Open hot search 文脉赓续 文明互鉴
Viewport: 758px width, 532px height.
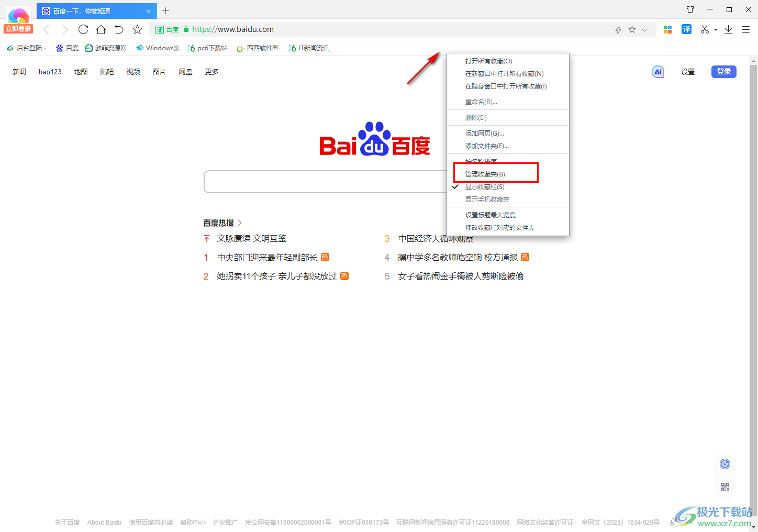[252, 238]
